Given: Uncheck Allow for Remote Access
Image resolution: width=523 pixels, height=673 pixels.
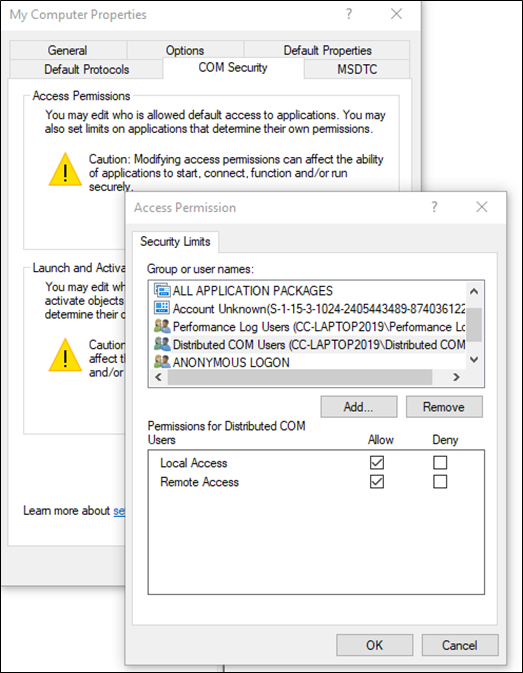Looking at the screenshot, I should pos(377,482).
